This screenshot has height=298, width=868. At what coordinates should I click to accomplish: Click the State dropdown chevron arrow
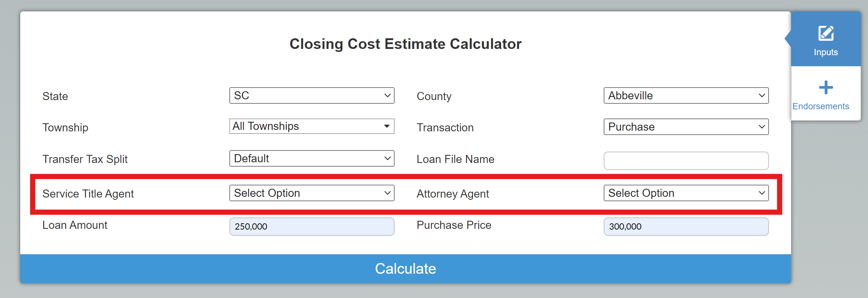click(387, 96)
